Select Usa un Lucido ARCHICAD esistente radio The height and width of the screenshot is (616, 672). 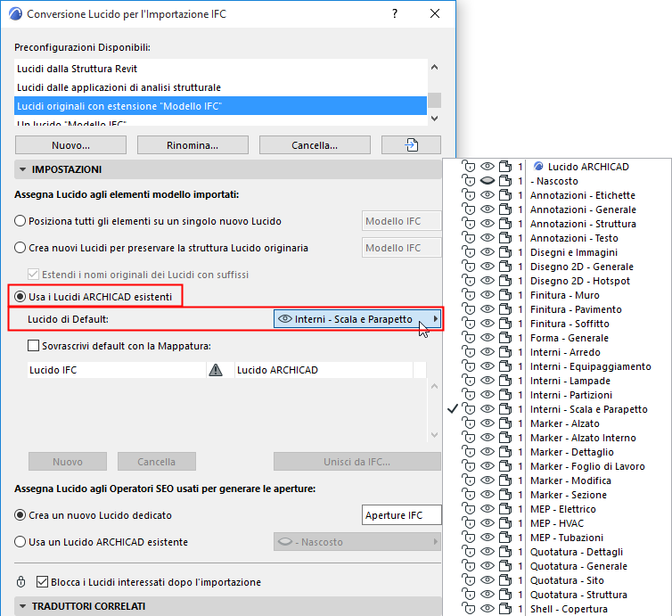(20, 542)
